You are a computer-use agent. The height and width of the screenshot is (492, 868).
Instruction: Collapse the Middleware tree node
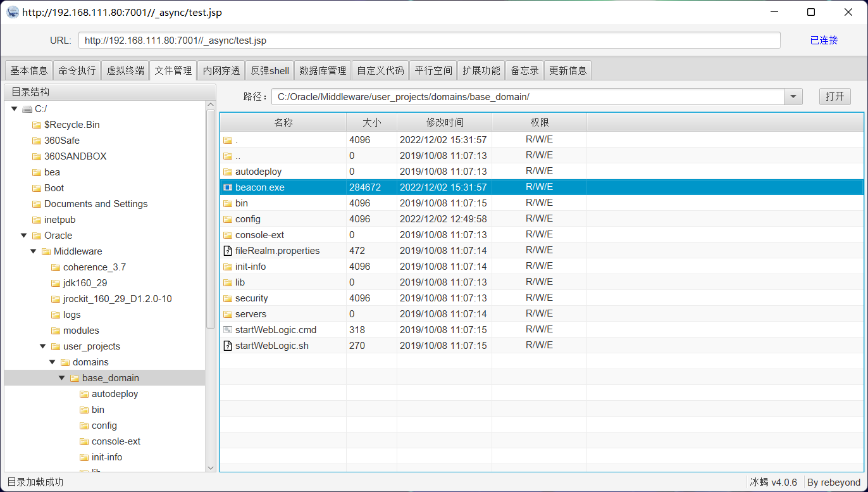(34, 251)
